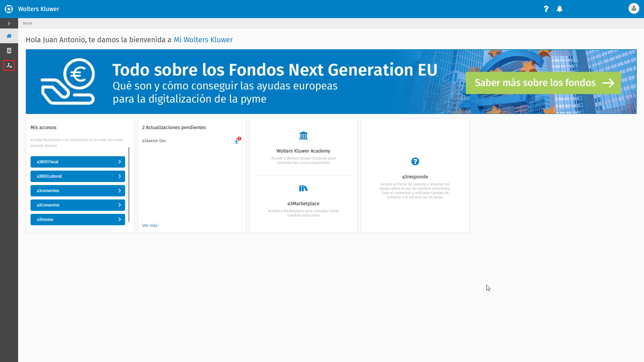Click the a3responde question mark icon
The width and height of the screenshot is (644, 362).
coord(415,161)
